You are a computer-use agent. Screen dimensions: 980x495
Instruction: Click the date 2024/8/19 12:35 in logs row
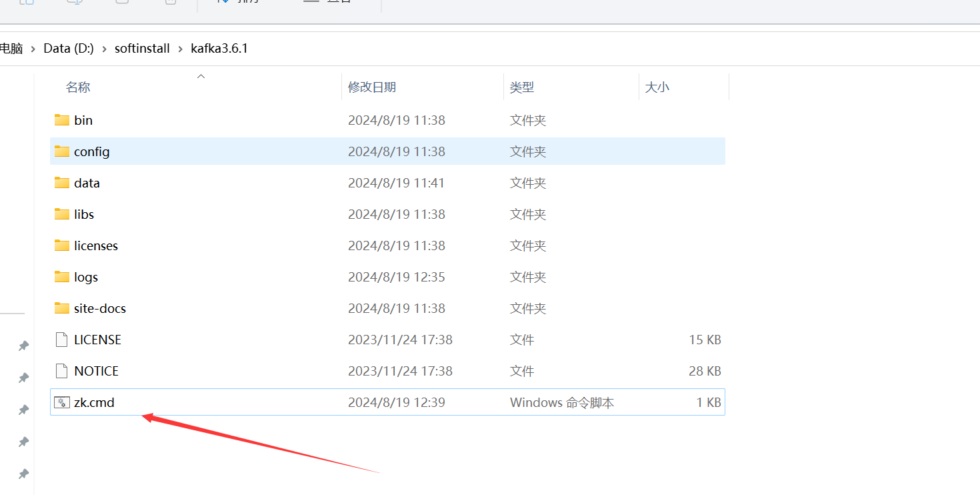(x=397, y=277)
